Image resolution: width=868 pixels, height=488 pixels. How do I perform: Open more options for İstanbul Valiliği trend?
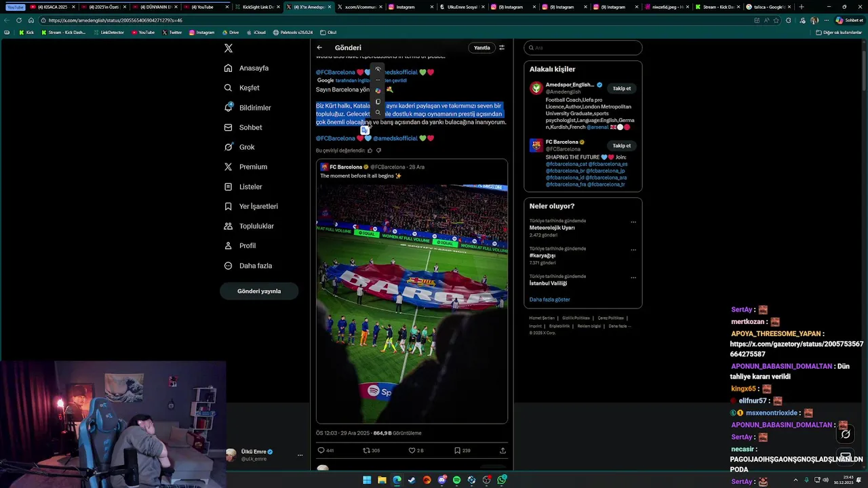(633, 278)
